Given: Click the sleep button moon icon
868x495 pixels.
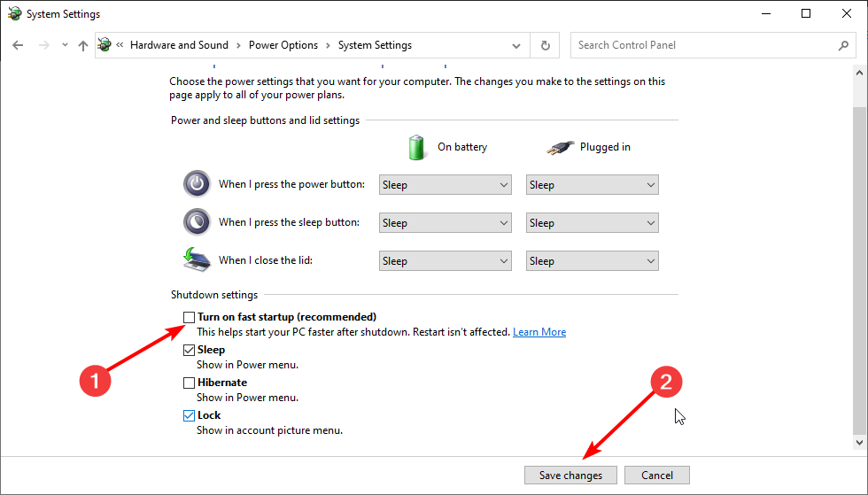Looking at the screenshot, I should coord(197,222).
